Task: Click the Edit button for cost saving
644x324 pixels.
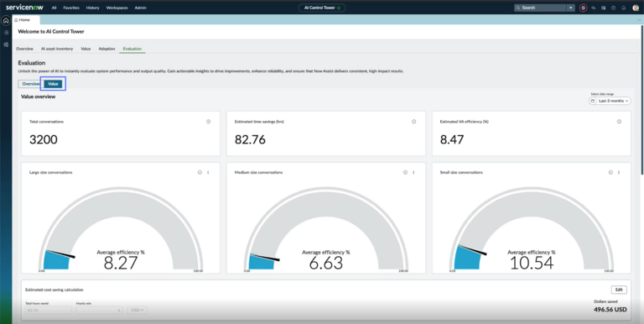Action: (x=619, y=290)
